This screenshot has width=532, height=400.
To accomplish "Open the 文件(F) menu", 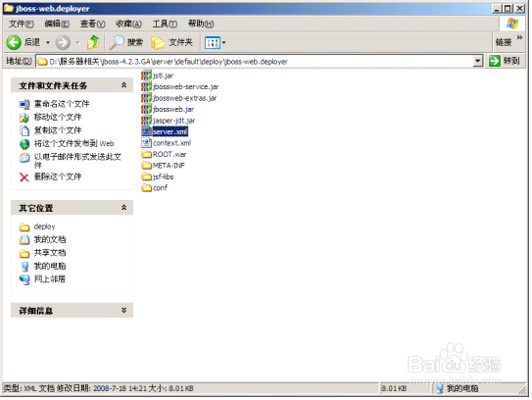I will (x=21, y=24).
